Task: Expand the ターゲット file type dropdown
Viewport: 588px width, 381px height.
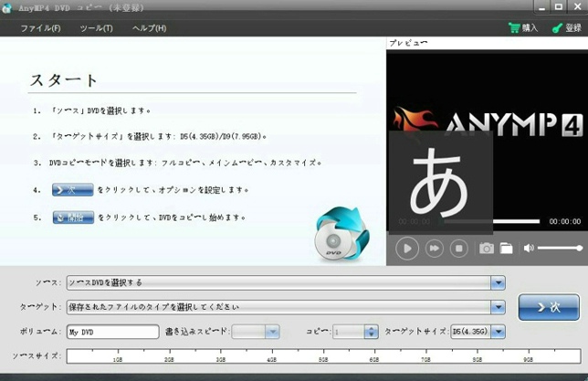Action: [498, 307]
